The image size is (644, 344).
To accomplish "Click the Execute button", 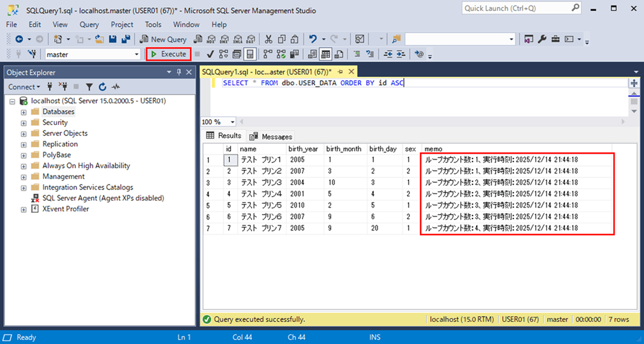I will (x=168, y=54).
